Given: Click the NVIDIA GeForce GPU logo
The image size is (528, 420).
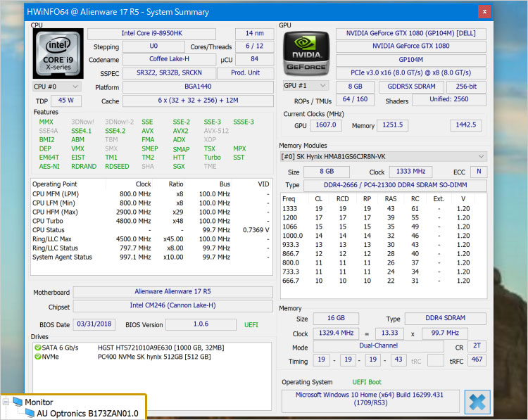Looking at the screenshot, I should tap(306, 53).
